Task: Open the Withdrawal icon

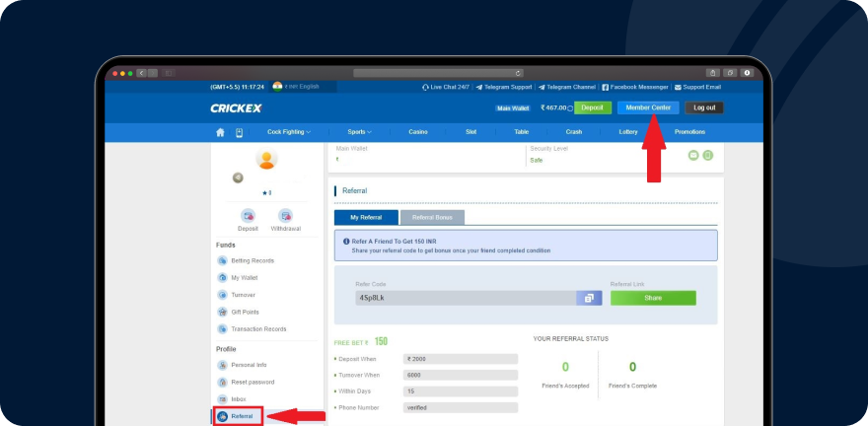Action: 286,216
